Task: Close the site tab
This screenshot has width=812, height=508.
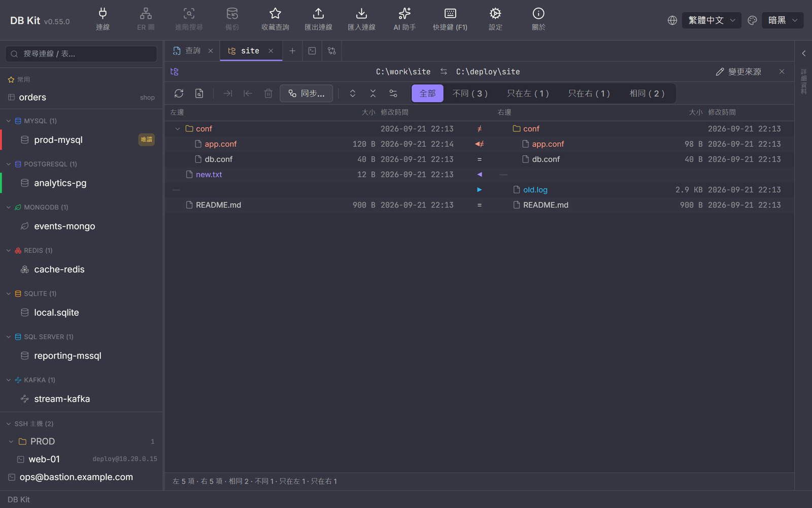Action: pos(271,51)
